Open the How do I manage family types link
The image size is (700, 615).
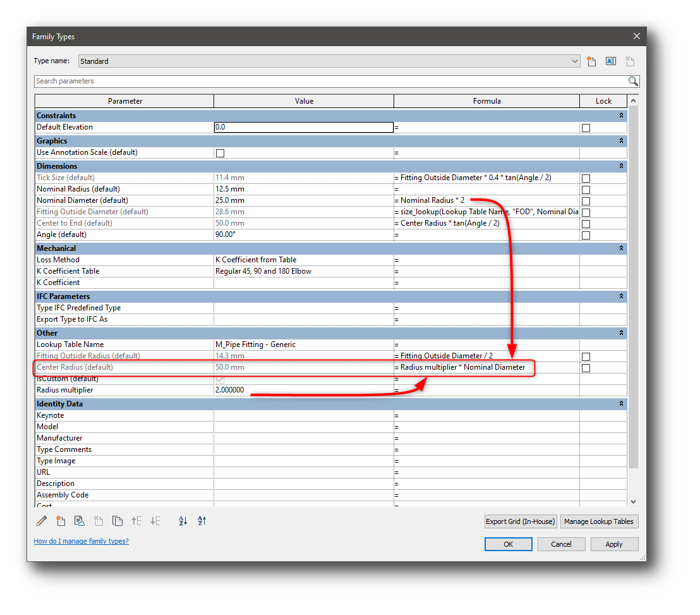pyautogui.click(x=81, y=541)
